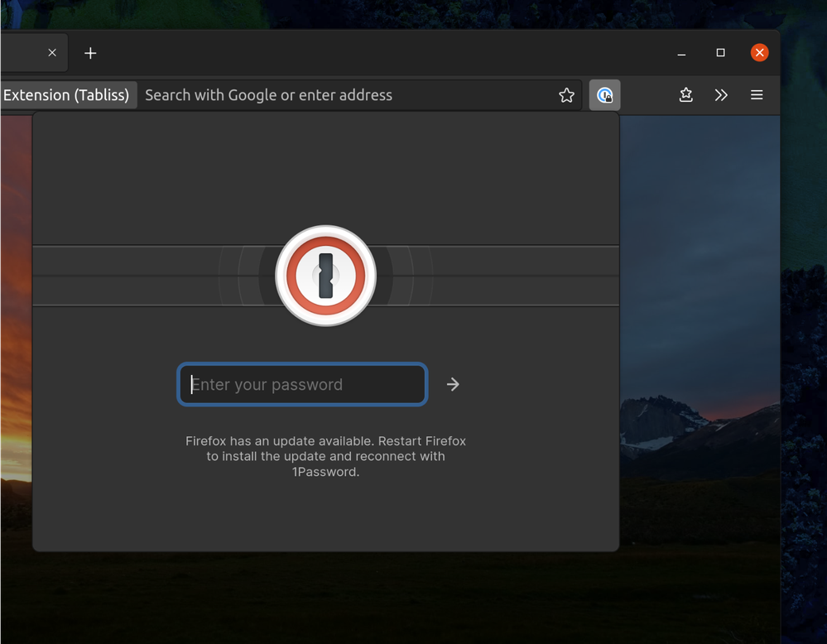This screenshot has width=827, height=644.
Task: Close the current browser tab
Action: [x=52, y=53]
